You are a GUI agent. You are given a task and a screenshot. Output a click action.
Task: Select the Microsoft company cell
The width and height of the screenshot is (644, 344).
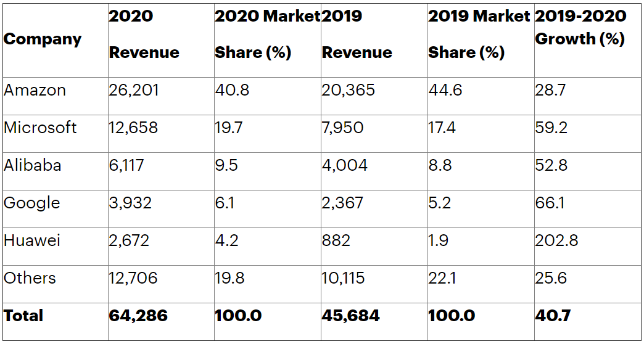tap(40, 128)
